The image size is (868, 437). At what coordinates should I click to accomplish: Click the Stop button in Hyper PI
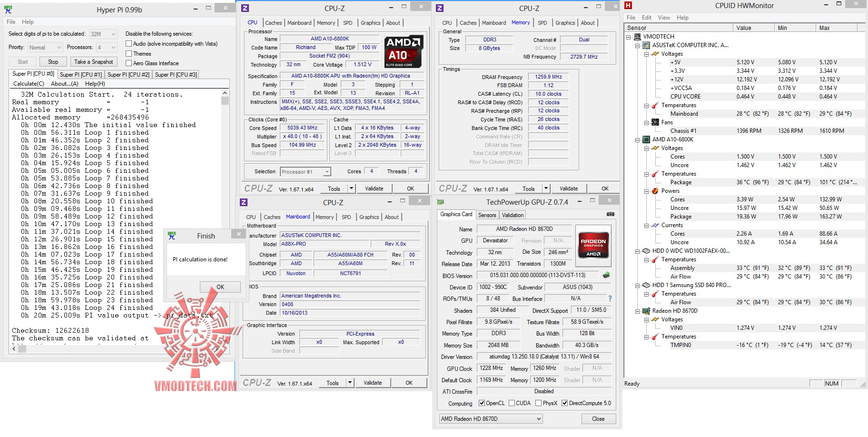53,62
